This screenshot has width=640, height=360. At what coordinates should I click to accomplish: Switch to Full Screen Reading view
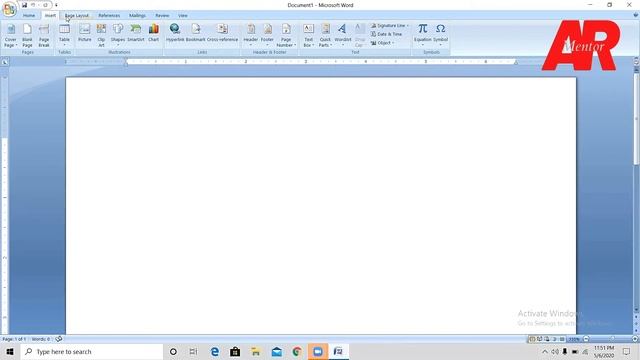[x=540, y=339]
